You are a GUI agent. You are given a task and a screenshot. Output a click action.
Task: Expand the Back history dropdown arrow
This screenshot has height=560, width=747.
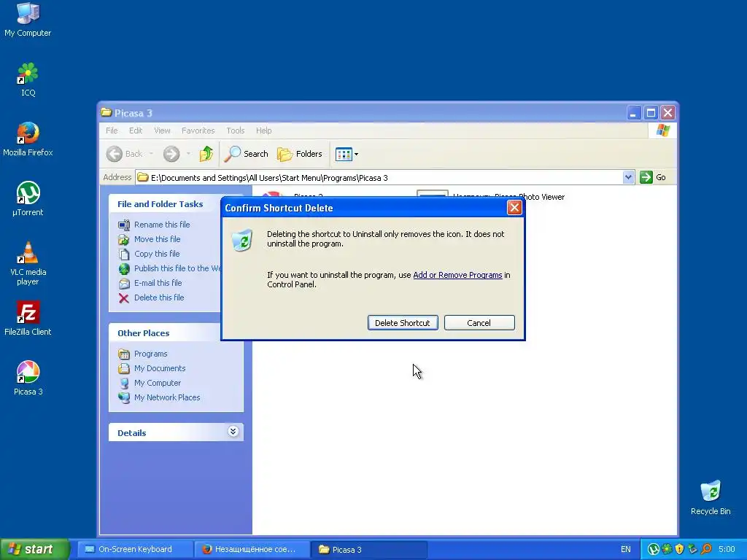(151, 154)
